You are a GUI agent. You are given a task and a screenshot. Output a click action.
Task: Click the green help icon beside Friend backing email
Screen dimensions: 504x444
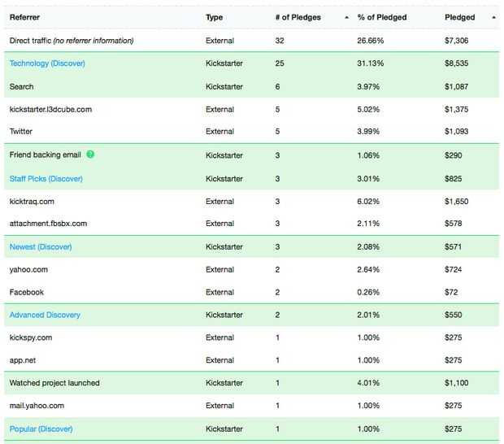[91, 155]
